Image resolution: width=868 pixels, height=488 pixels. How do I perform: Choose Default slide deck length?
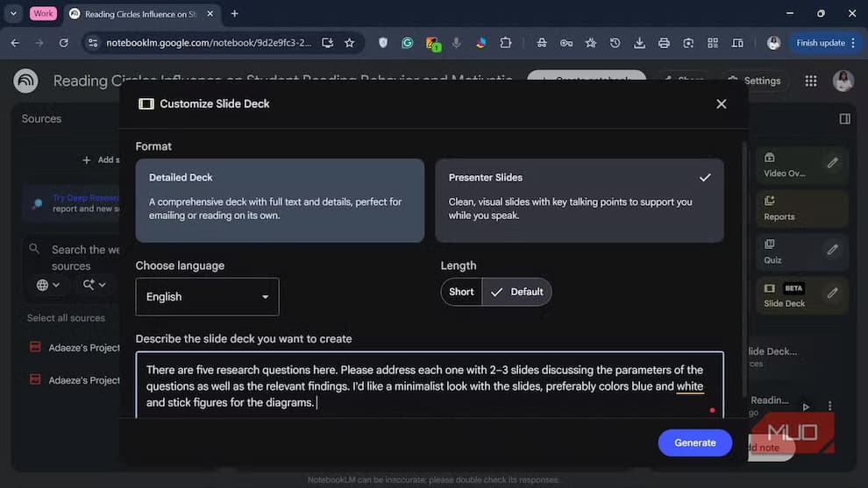tap(517, 292)
